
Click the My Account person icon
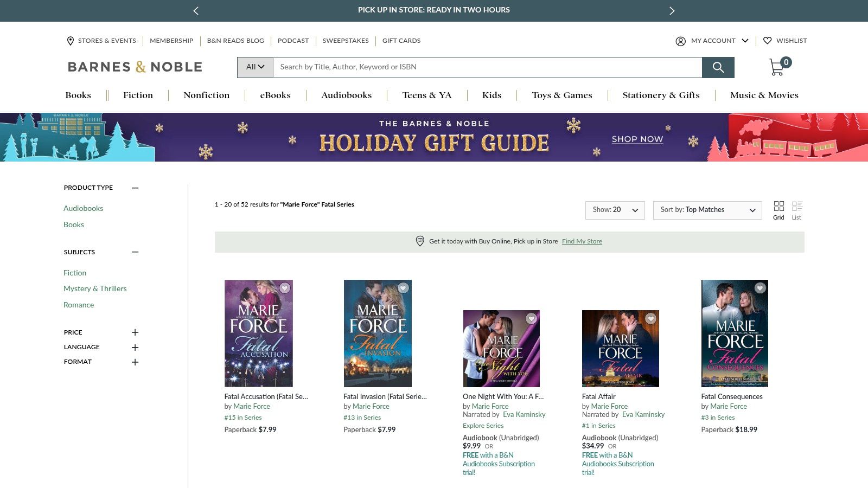680,41
